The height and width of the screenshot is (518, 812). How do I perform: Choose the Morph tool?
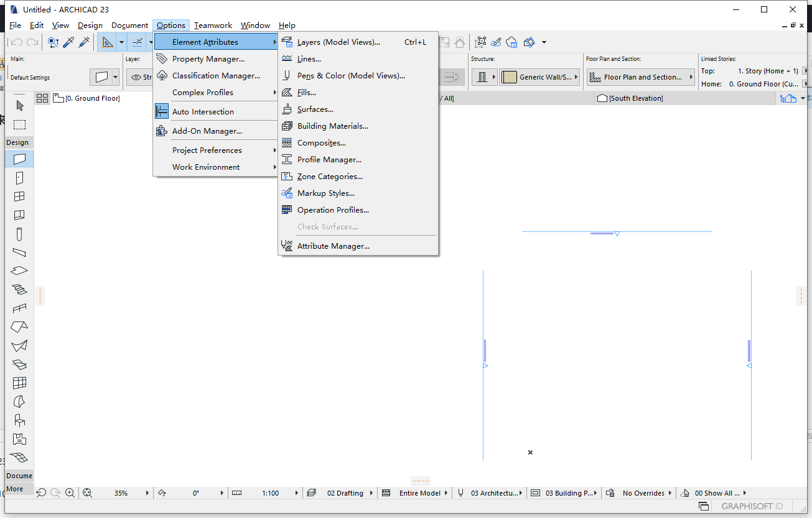19,402
